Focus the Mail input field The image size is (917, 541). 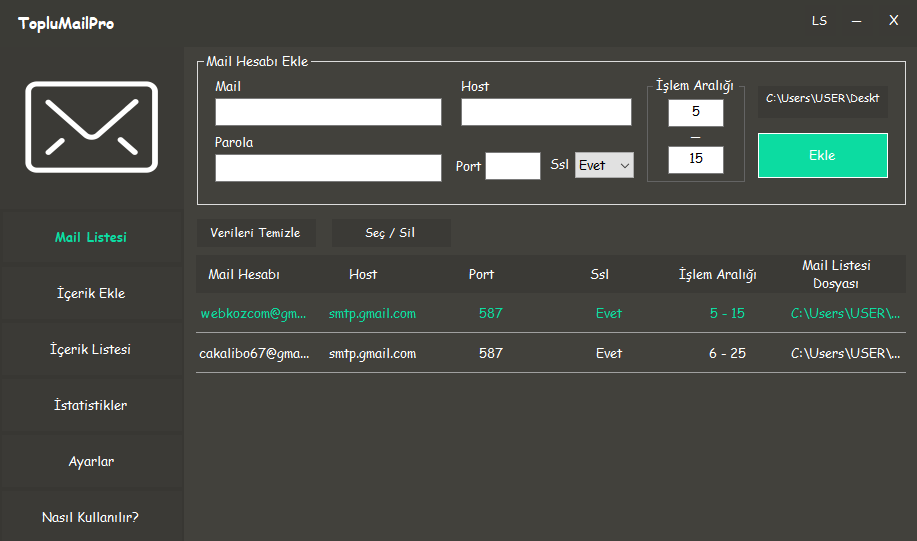328,112
